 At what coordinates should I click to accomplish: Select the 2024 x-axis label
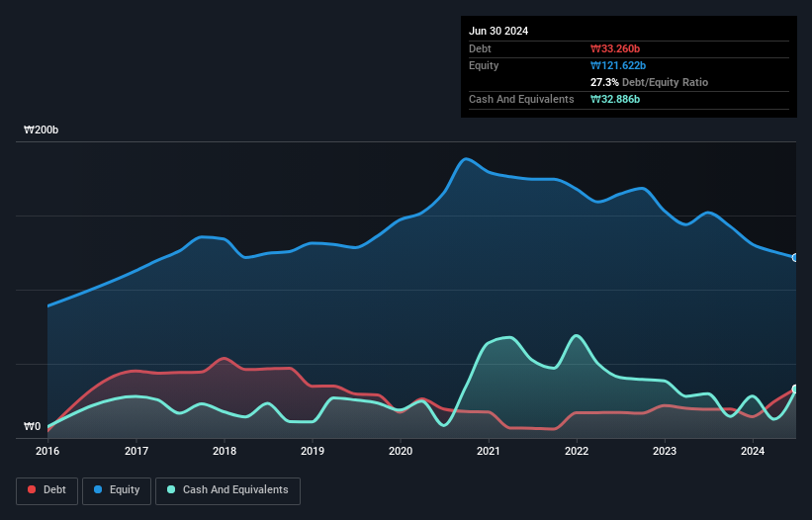point(753,451)
